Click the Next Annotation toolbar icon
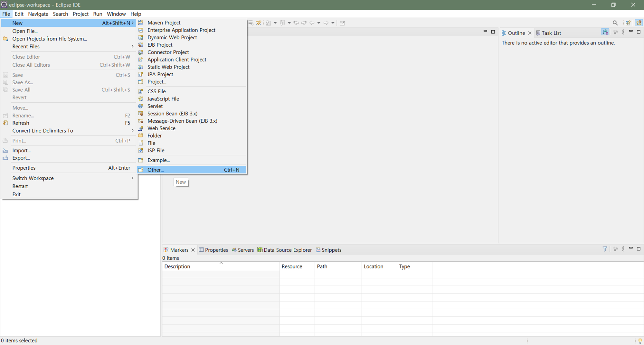 coord(268,23)
